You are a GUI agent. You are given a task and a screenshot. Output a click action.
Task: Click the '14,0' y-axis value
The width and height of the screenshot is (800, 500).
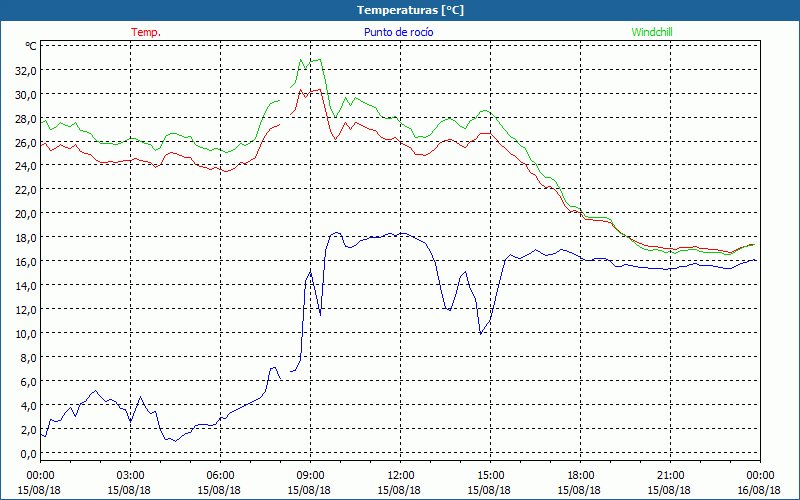(x=27, y=286)
